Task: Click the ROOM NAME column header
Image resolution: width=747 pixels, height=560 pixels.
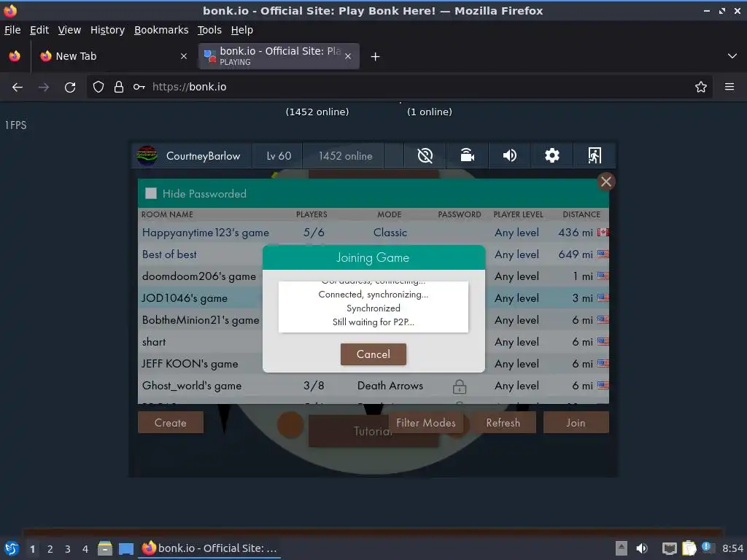Action: [x=167, y=214]
